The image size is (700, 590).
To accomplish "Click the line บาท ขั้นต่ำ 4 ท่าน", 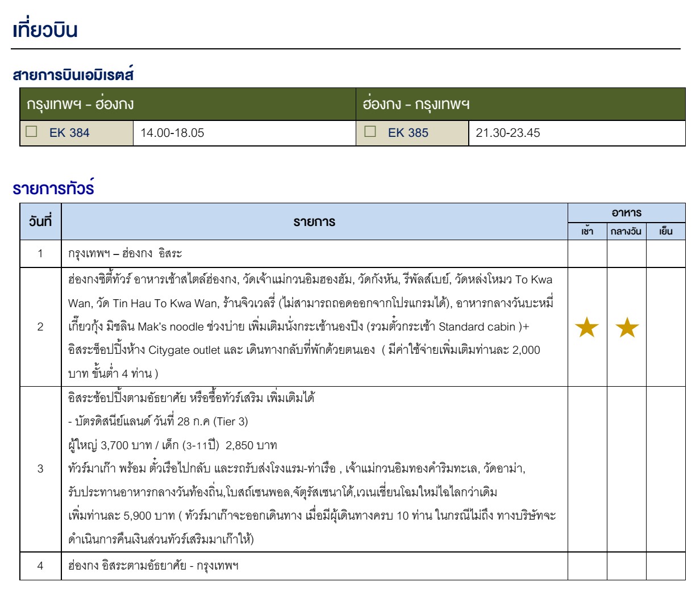I will [x=113, y=374].
